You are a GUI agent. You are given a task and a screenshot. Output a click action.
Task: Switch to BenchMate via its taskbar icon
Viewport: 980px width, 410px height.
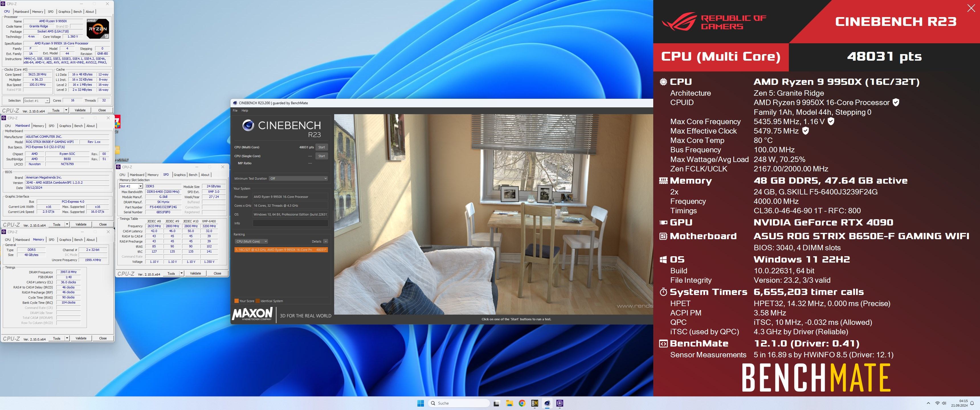tap(534, 403)
